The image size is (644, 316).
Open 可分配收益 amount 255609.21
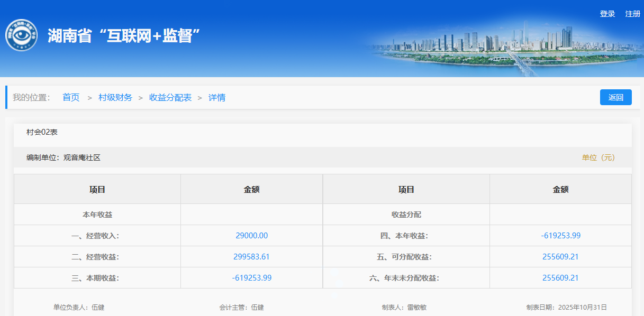pos(560,257)
